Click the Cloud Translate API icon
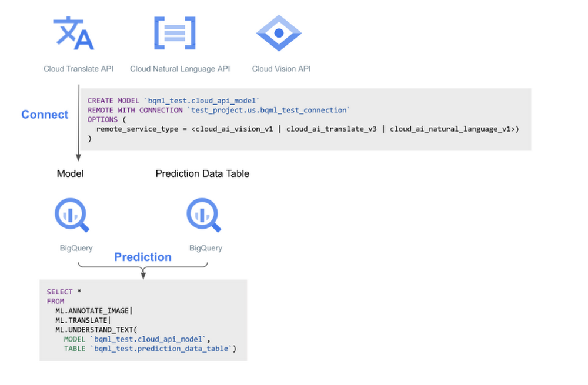588x385 pixels. pos(73,33)
